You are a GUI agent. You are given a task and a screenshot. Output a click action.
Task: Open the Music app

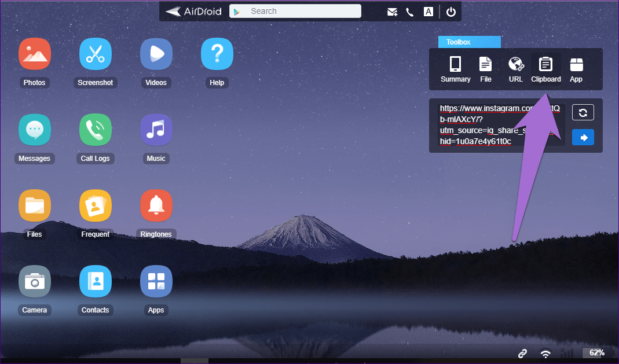tap(156, 130)
